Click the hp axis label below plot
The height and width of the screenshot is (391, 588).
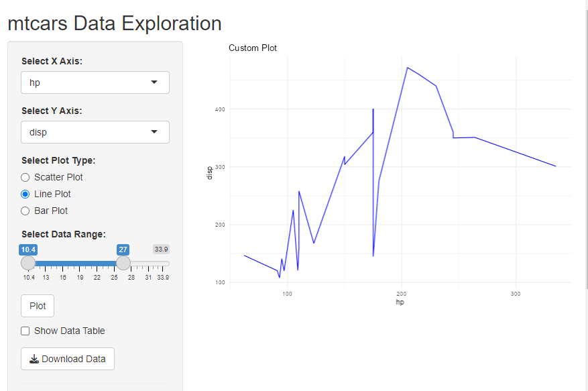click(x=400, y=302)
